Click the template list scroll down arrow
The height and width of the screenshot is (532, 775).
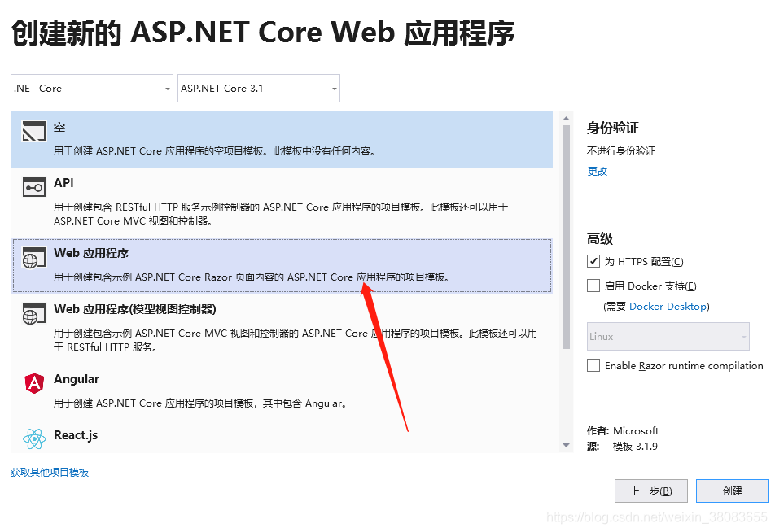(567, 446)
